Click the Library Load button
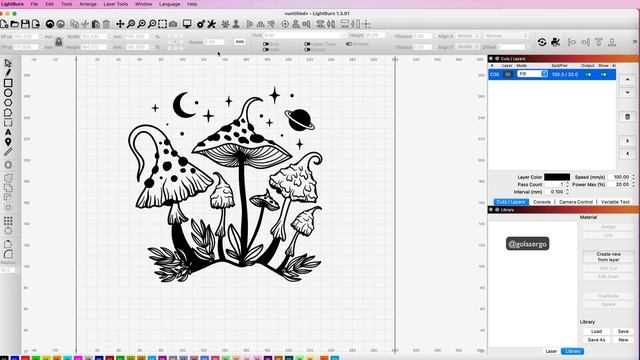 coord(596,331)
